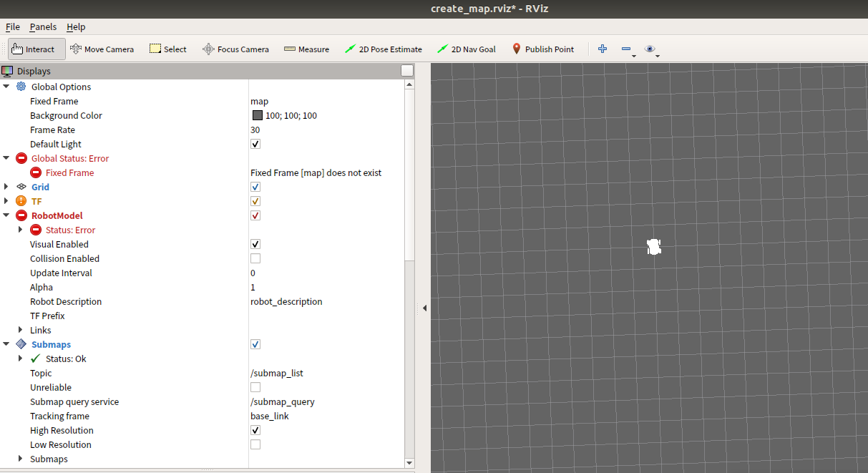Pick the Measure tool
This screenshot has height=473, width=868.
306,49
